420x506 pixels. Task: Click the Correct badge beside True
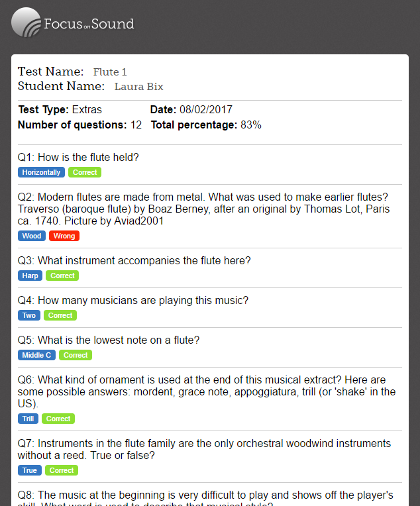pyautogui.click(x=62, y=470)
